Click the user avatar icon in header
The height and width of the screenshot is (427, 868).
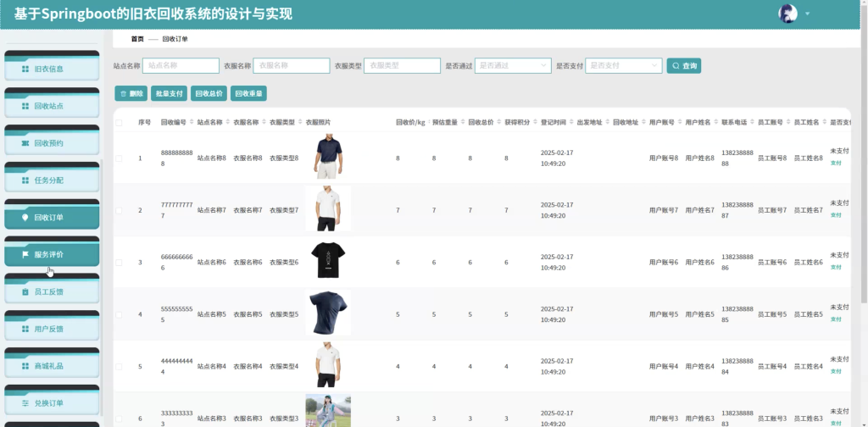click(x=787, y=14)
